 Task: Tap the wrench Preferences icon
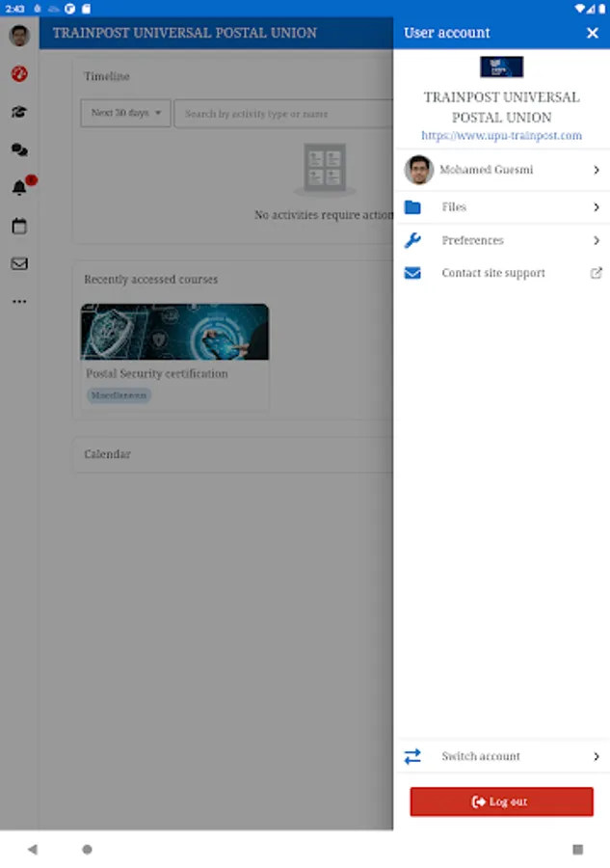pyautogui.click(x=412, y=240)
